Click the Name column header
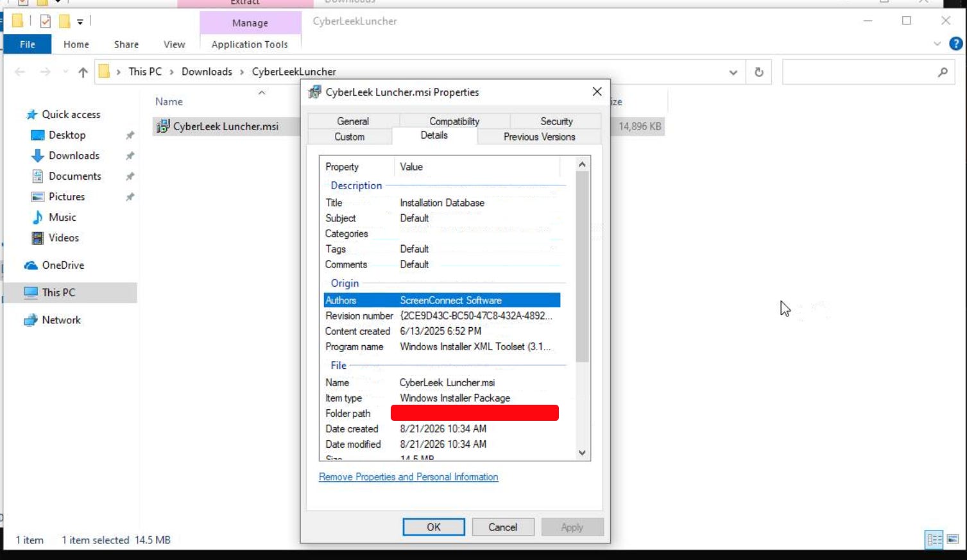967x560 pixels. point(169,101)
